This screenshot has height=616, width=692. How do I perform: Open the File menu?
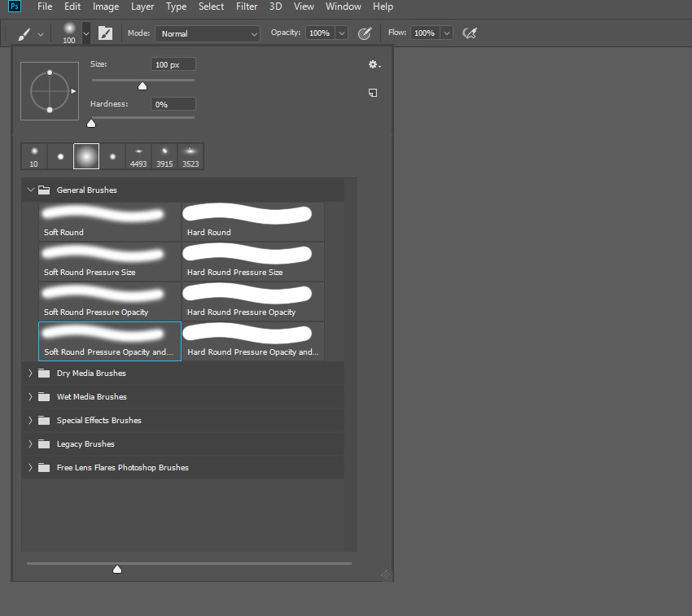tap(45, 7)
